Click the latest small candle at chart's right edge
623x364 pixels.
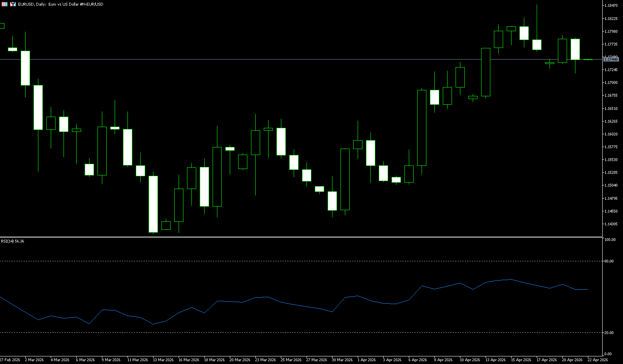588,60
